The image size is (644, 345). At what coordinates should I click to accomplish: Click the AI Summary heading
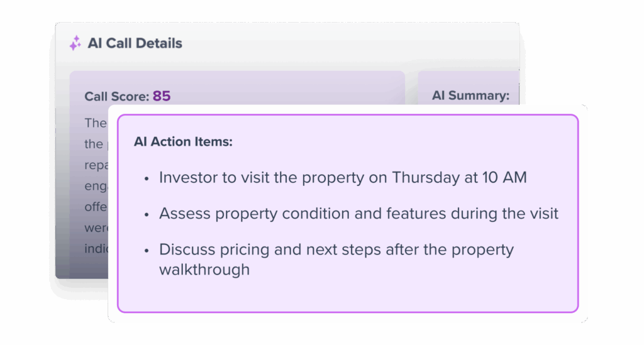tap(470, 96)
